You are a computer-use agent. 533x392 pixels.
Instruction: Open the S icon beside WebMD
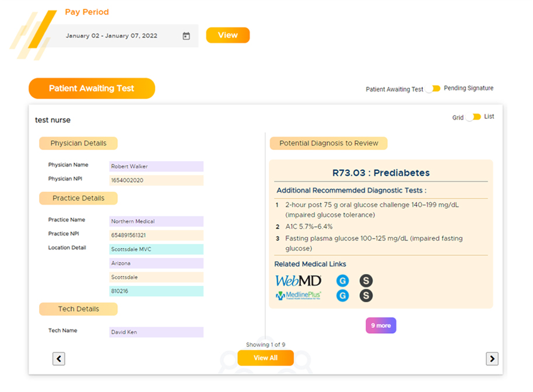click(366, 281)
